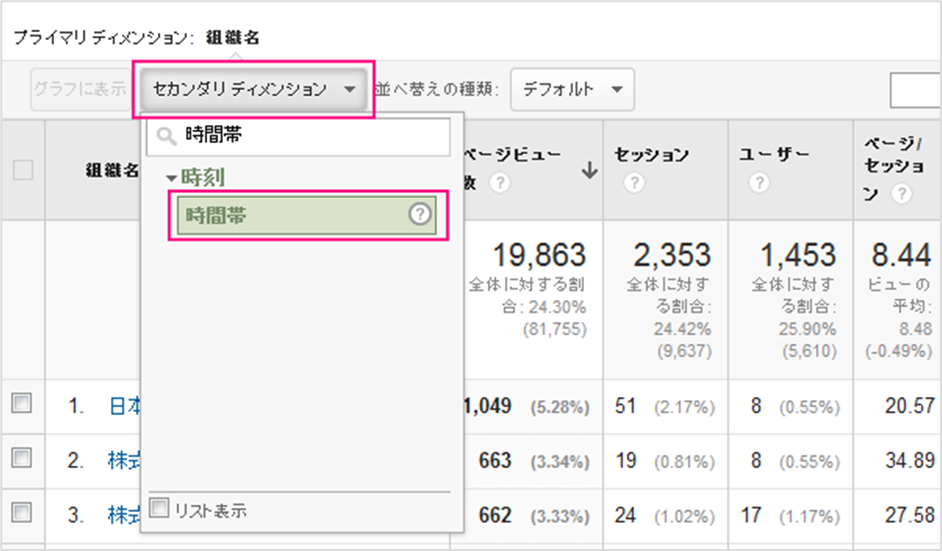Check the checkbox for row 3
This screenshot has width=942, height=551.
[21, 513]
